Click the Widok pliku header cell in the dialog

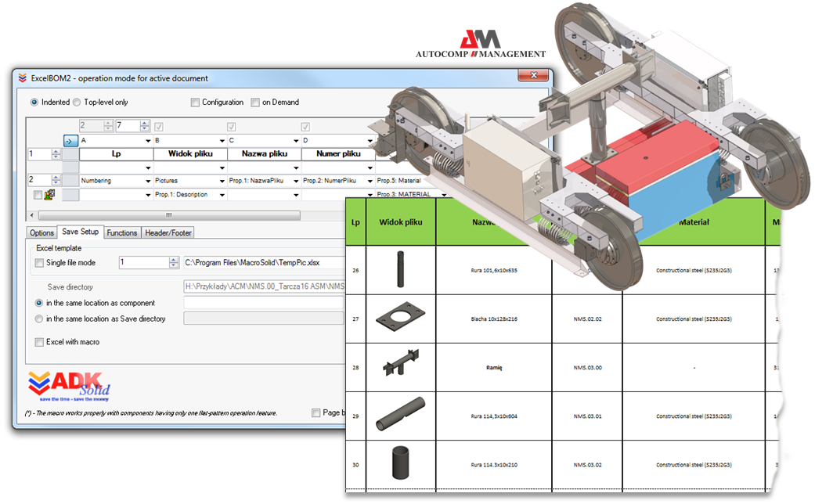pyautogui.click(x=190, y=154)
